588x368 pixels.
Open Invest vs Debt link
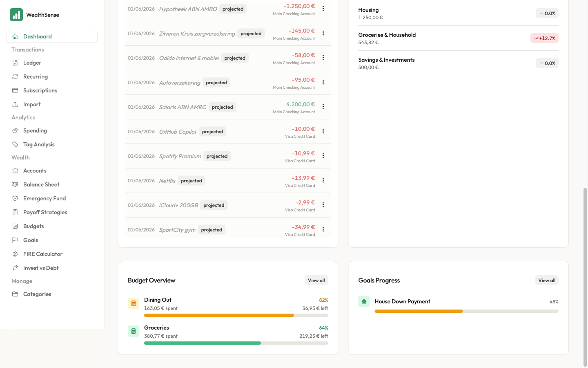[x=52, y=268]
